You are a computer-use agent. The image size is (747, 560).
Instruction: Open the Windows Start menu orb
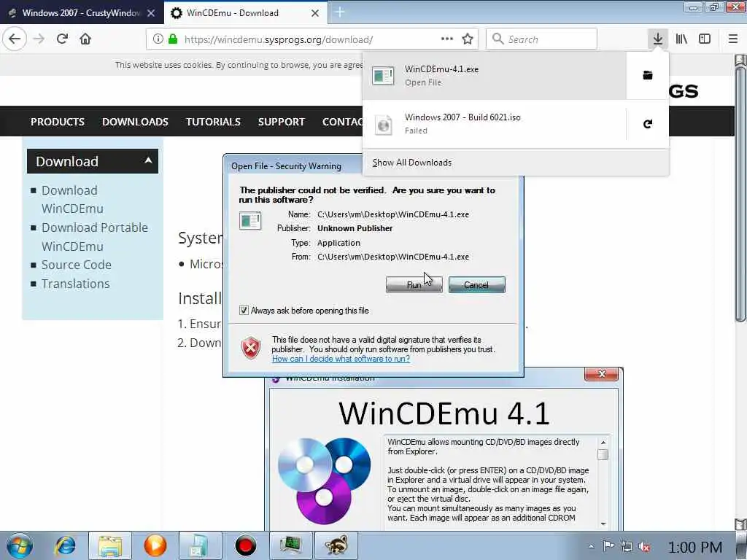tap(20, 545)
